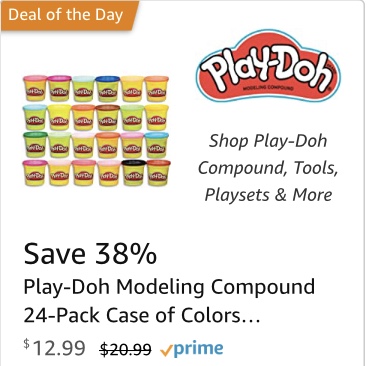This screenshot has height=366, width=379.
Task: Click the light-blue-lid can starting second row
Action: [x=35, y=117]
